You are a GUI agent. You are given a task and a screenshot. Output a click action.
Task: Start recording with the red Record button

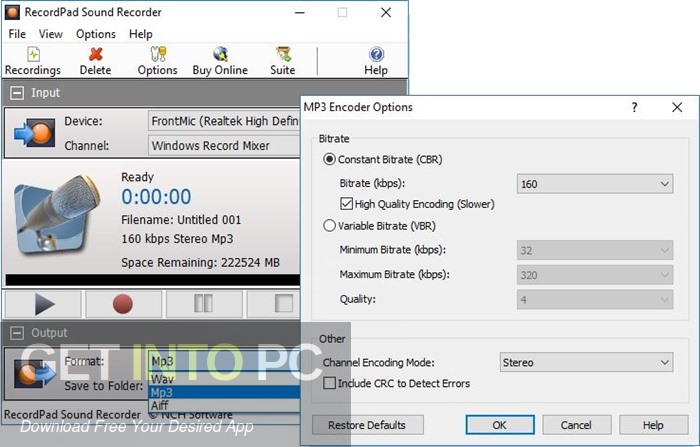click(x=123, y=304)
